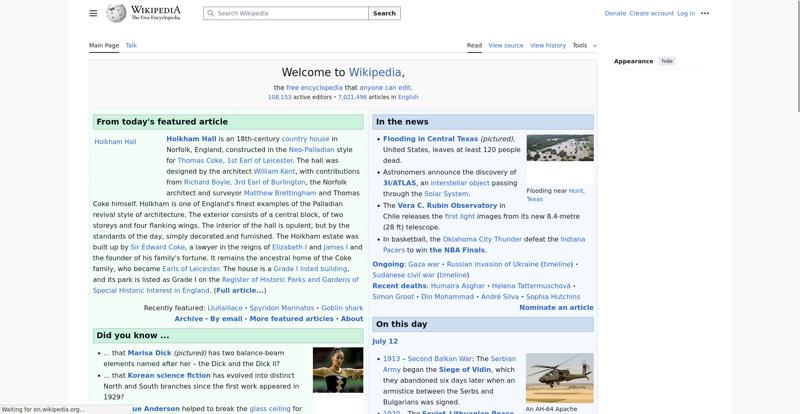Open the interstellar object link
This screenshot has height=414, width=800.
(460, 183)
